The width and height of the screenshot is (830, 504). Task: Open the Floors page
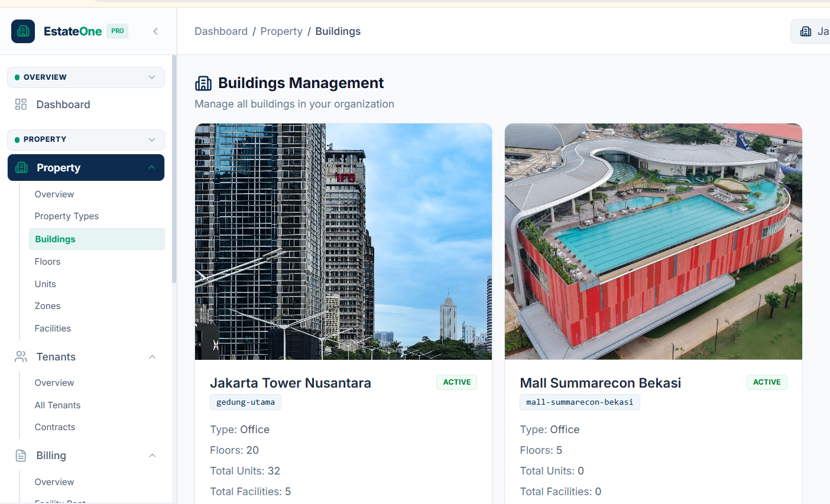[x=47, y=262]
